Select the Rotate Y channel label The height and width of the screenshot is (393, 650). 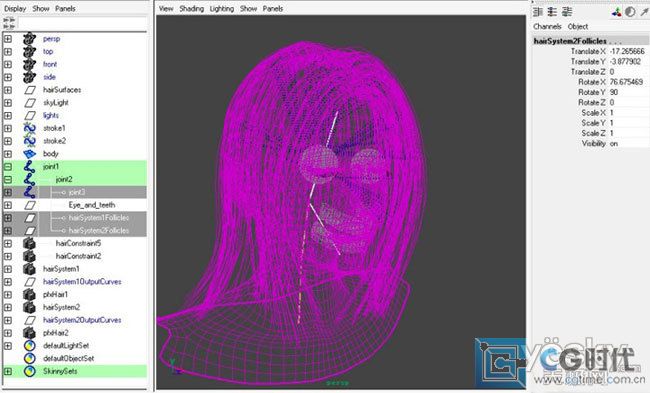[592, 92]
